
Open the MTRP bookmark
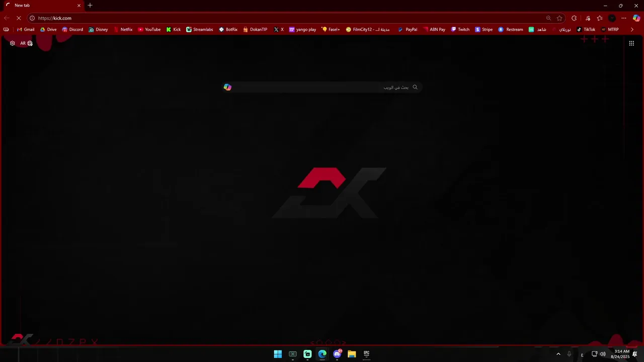coord(610,30)
